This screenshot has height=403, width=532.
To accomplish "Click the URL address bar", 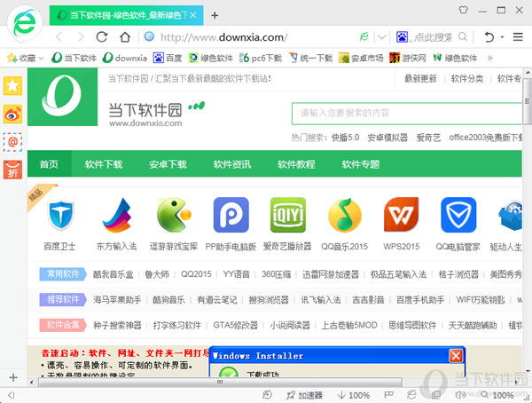I will tap(251, 36).
